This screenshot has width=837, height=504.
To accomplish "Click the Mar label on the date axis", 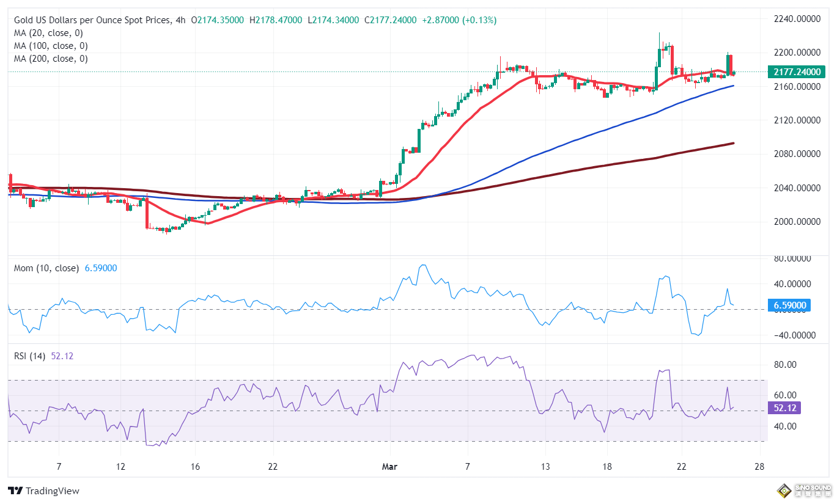I will (x=389, y=466).
